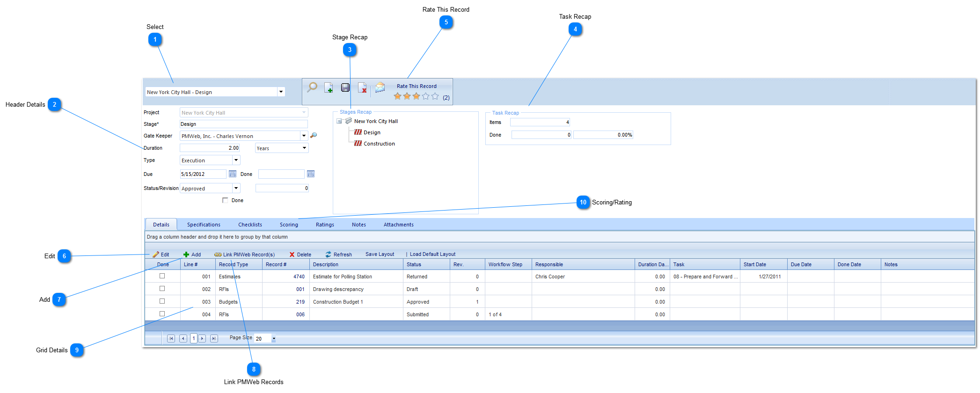This screenshot has height=393, width=980.
Task: Select Construction in Stages Recap tree
Action: tap(379, 144)
